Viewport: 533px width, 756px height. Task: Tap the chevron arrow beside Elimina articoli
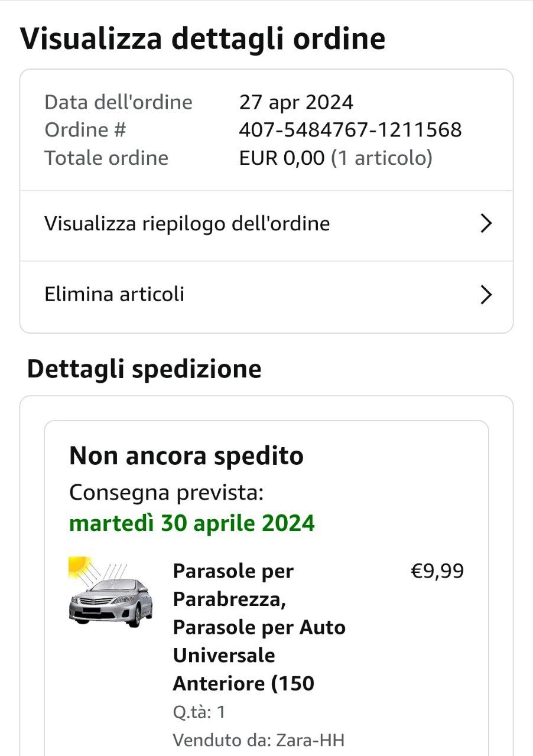[x=486, y=294]
